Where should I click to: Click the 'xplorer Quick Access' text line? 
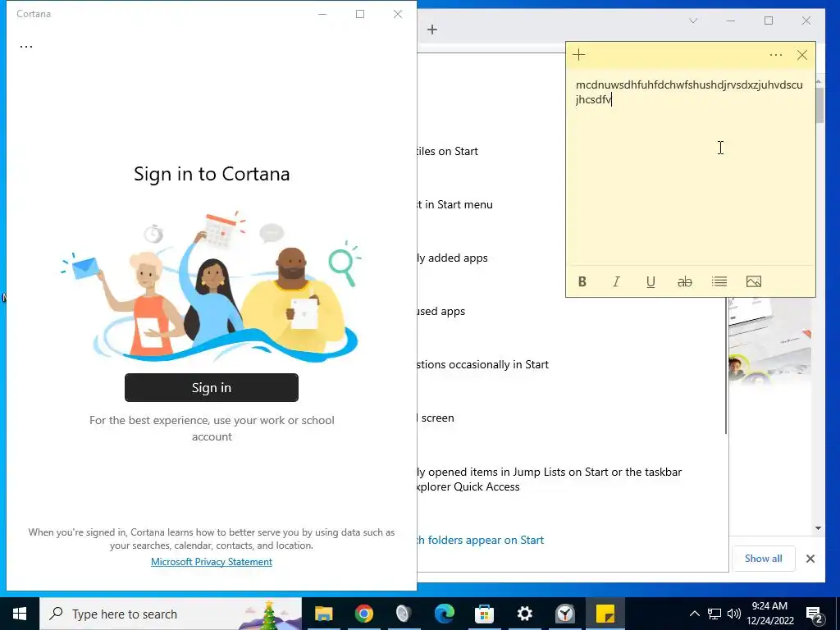click(468, 487)
